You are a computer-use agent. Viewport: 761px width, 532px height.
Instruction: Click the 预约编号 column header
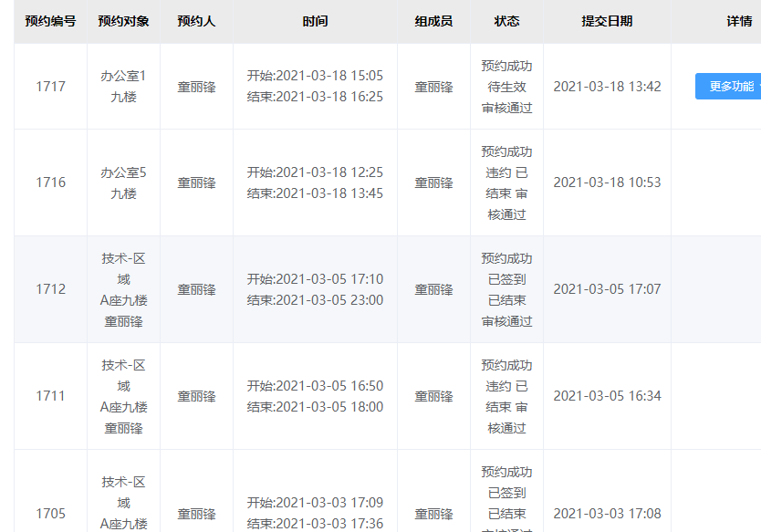tap(50, 21)
